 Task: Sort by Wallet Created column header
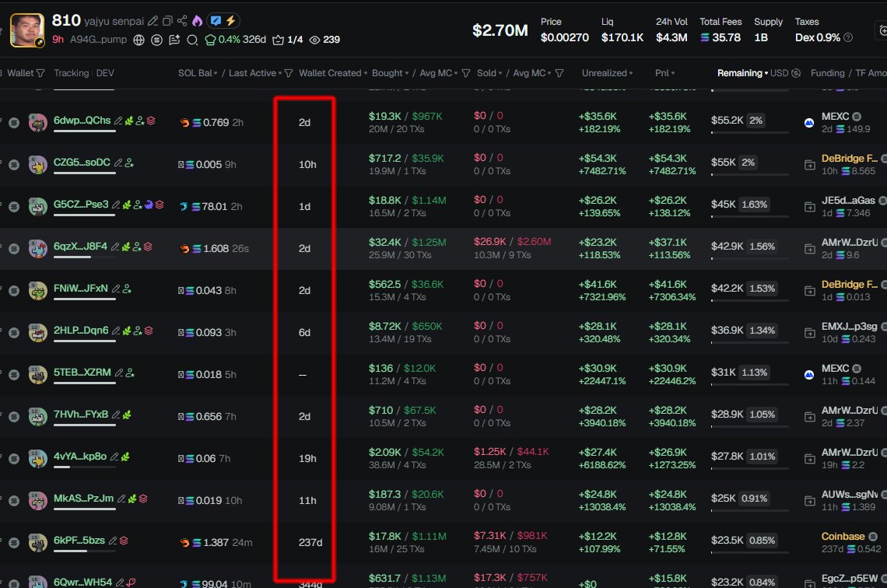coord(333,73)
